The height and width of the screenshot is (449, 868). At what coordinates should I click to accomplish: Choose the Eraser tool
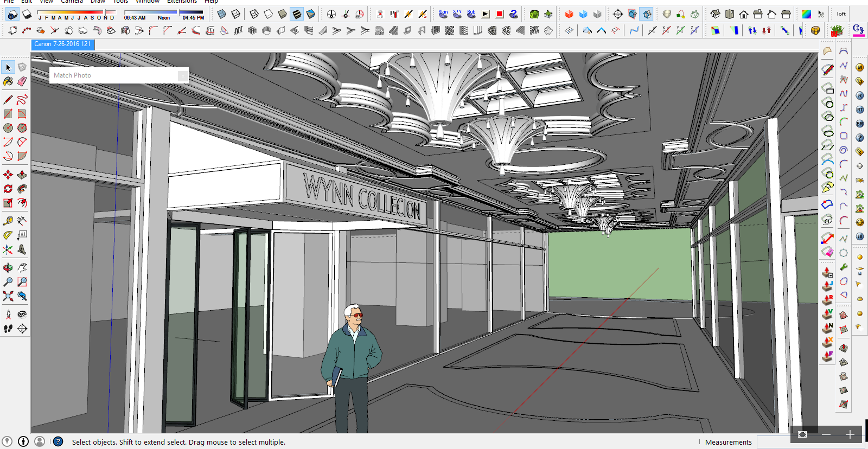[22, 81]
